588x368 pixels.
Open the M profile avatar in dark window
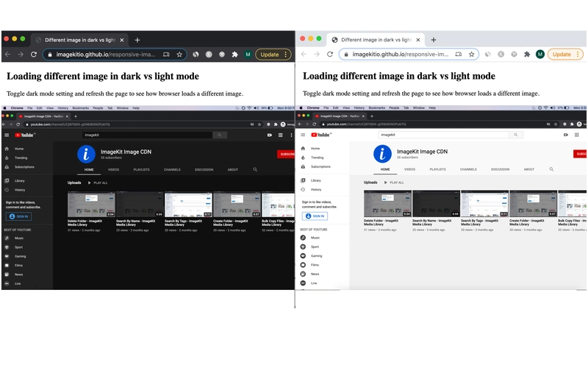pyautogui.click(x=248, y=54)
